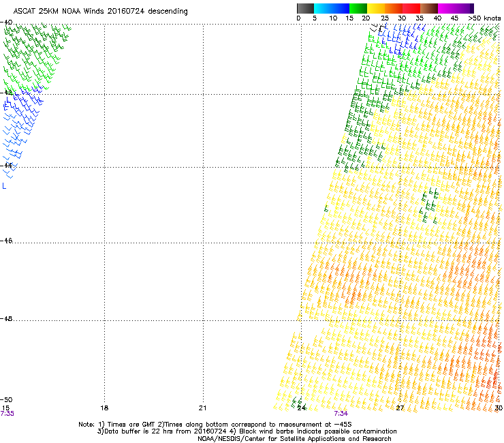Screen dimensions: 504x443
Task: Click the latitude axis label '-42'
Action: point(6,93)
